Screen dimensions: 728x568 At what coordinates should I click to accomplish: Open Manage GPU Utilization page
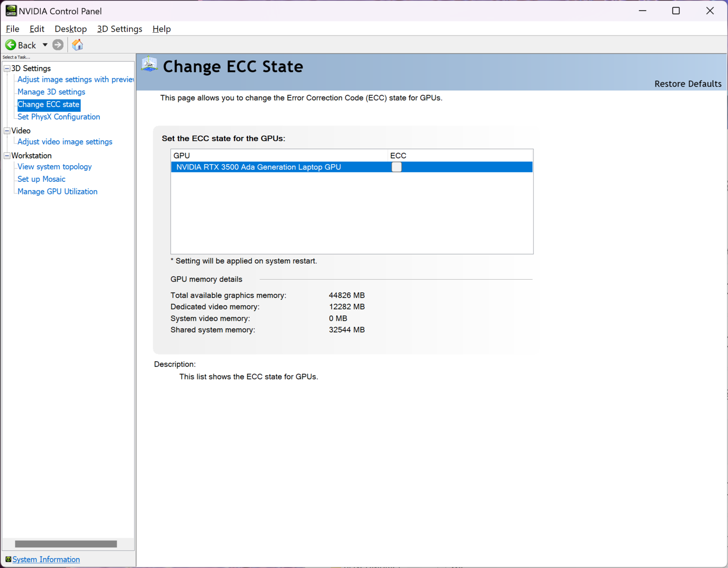coord(57,192)
